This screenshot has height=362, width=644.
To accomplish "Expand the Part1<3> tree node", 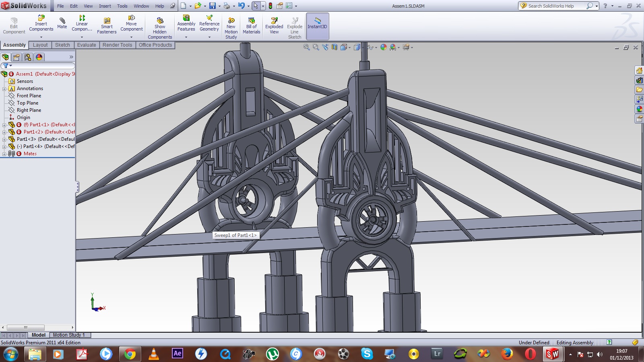I will [4, 139].
